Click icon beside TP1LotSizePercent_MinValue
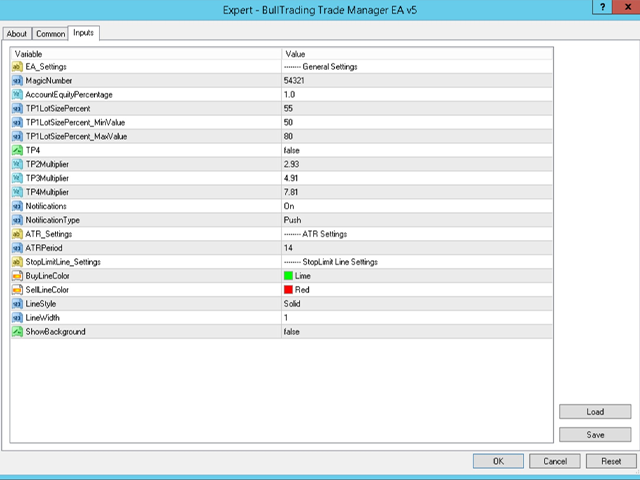 (x=17, y=122)
